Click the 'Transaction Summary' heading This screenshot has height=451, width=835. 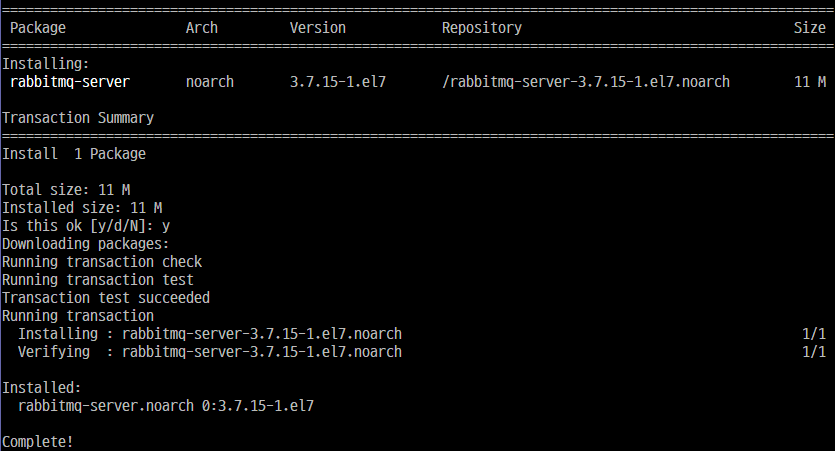click(78, 118)
